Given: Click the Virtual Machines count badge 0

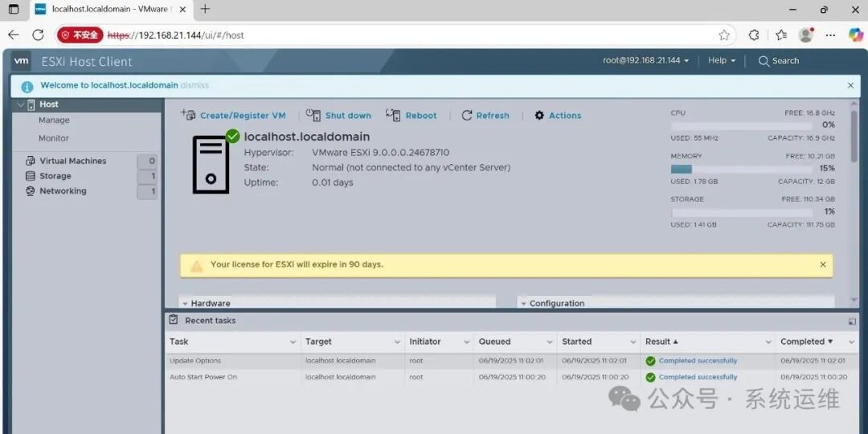Looking at the screenshot, I should pos(147,161).
